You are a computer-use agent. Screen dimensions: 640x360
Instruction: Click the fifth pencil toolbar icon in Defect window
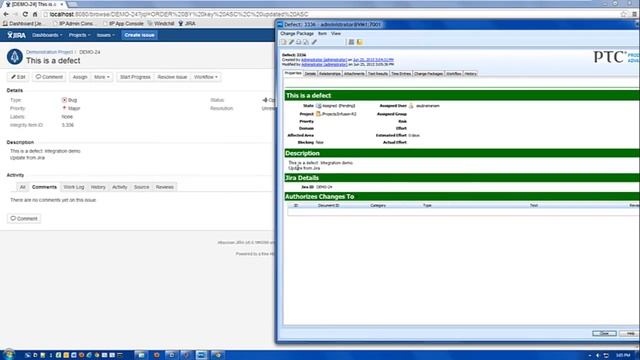pos(314,42)
